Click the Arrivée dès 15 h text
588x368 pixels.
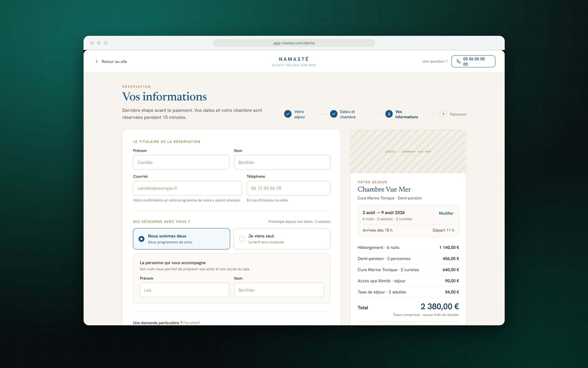tap(378, 230)
